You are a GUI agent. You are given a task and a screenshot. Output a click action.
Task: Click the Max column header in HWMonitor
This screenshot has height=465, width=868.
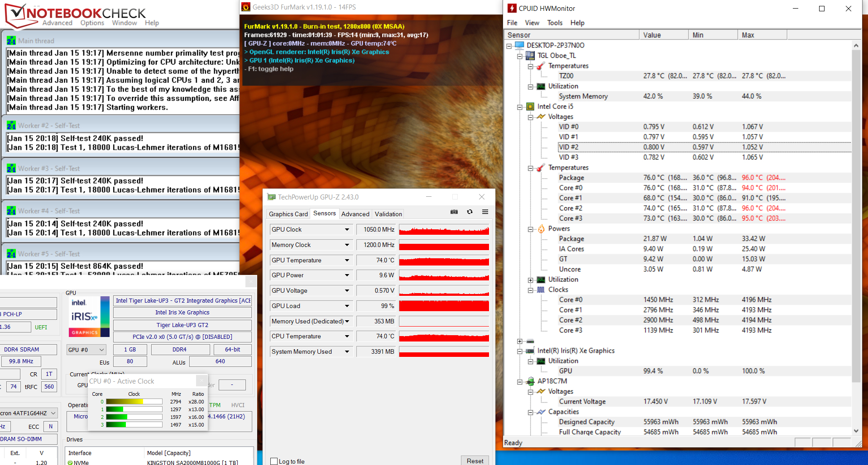pos(762,35)
